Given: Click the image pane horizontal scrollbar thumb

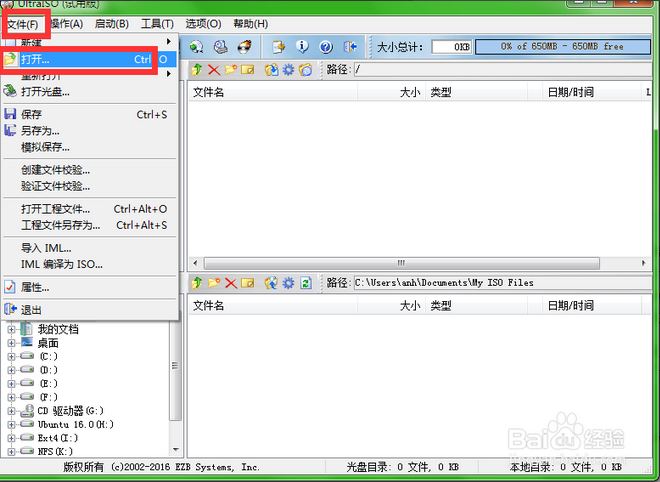Looking at the screenshot, I should pos(402,264).
